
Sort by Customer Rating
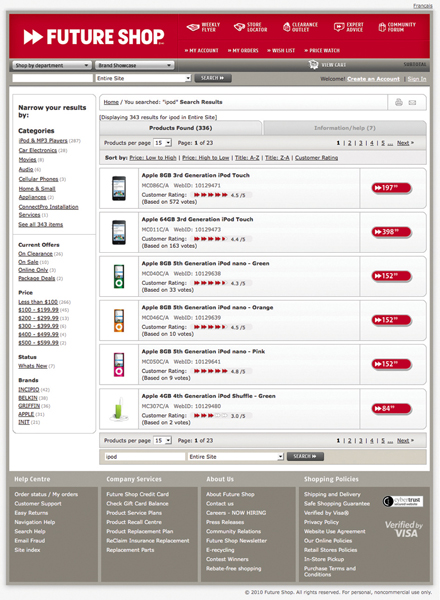(316, 158)
